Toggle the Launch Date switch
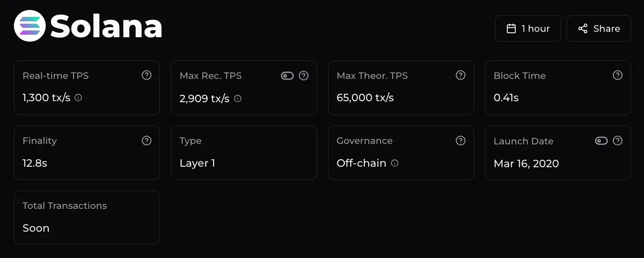644x258 pixels. click(x=601, y=141)
